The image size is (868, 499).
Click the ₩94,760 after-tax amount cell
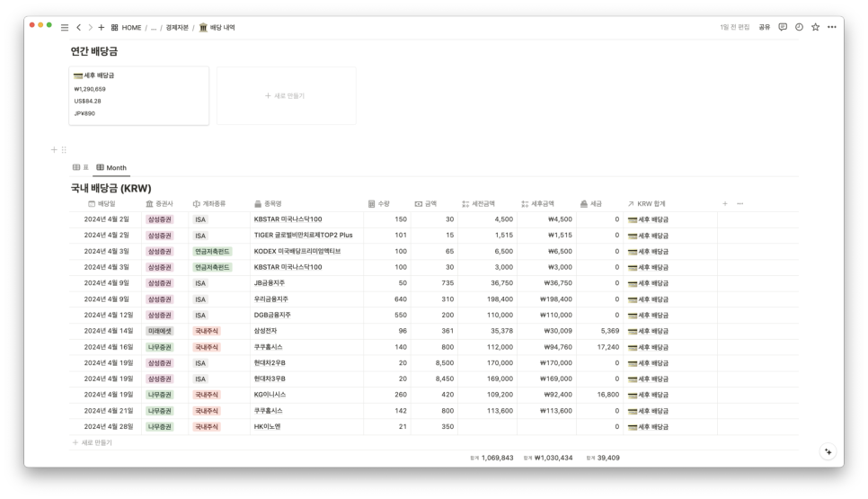click(547, 347)
